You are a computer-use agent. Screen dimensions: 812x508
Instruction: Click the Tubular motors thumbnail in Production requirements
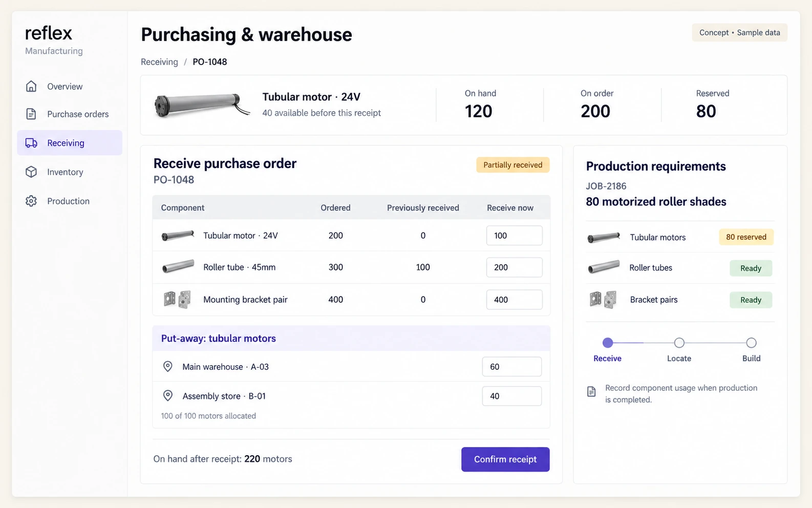(604, 237)
